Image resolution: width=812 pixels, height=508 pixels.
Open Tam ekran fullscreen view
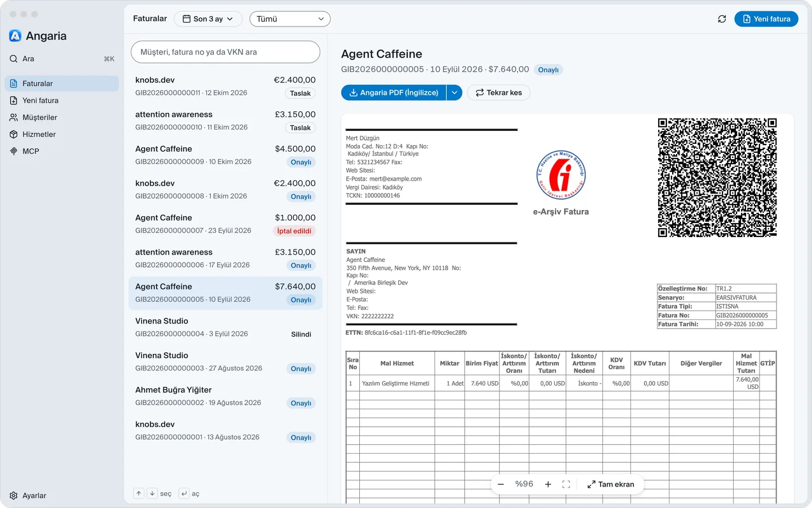click(x=611, y=484)
